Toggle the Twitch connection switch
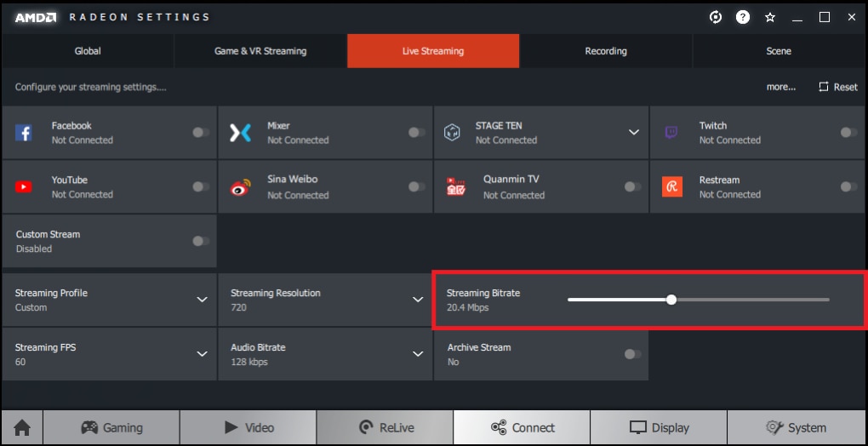The width and height of the screenshot is (868, 446). (848, 132)
